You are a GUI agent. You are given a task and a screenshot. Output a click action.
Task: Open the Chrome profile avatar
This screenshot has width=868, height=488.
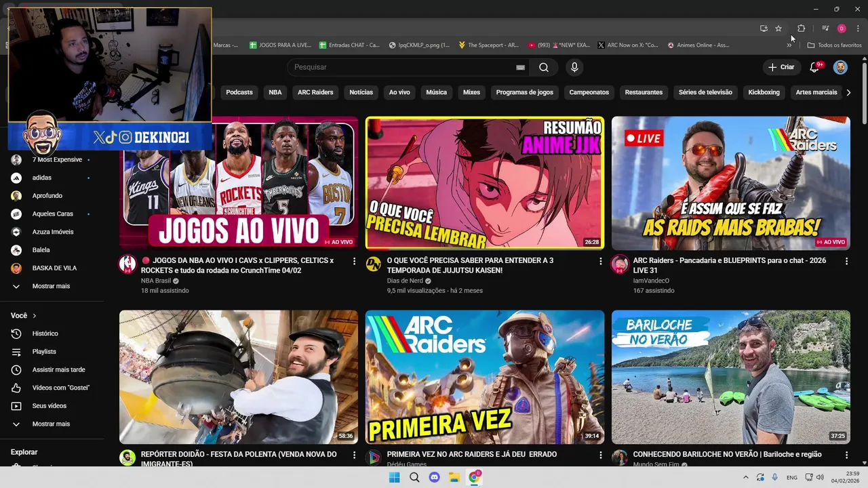click(842, 28)
